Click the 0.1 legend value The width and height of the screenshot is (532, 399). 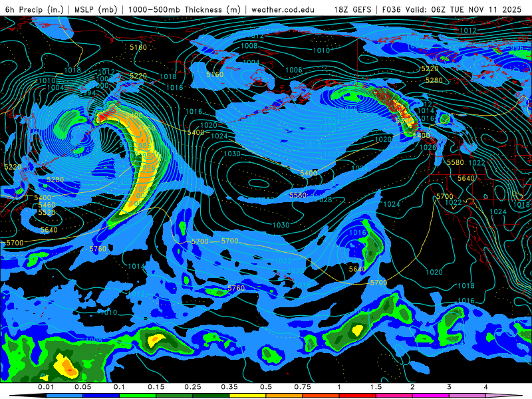tap(119, 387)
